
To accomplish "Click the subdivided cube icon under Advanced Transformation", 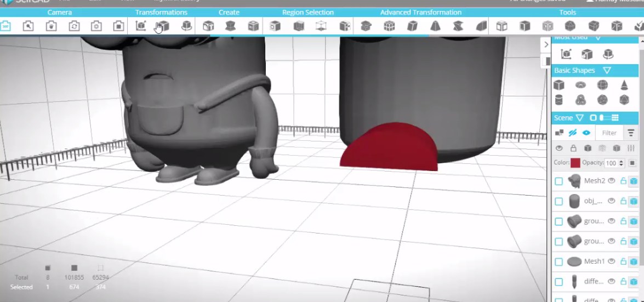I will point(389,26).
